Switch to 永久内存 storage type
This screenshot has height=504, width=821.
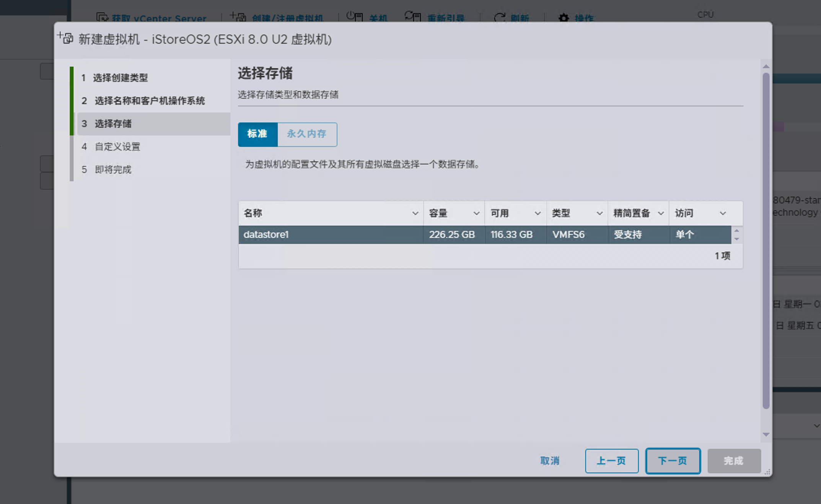point(307,134)
